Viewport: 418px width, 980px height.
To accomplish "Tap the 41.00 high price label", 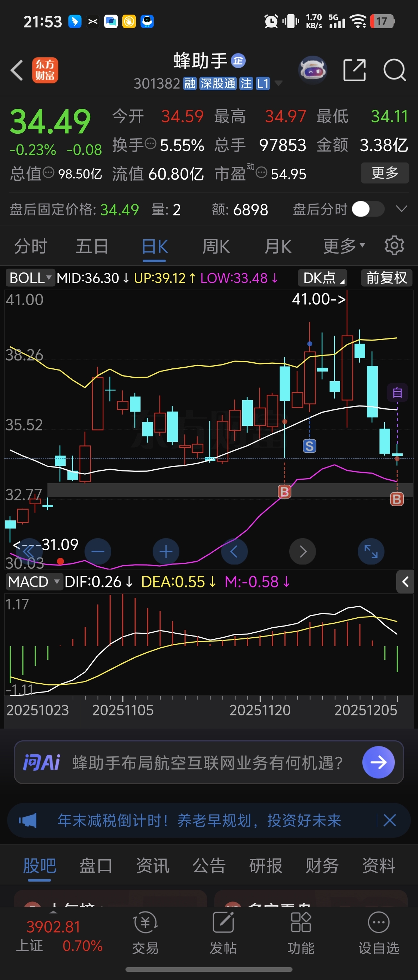I will click(x=319, y=299).
